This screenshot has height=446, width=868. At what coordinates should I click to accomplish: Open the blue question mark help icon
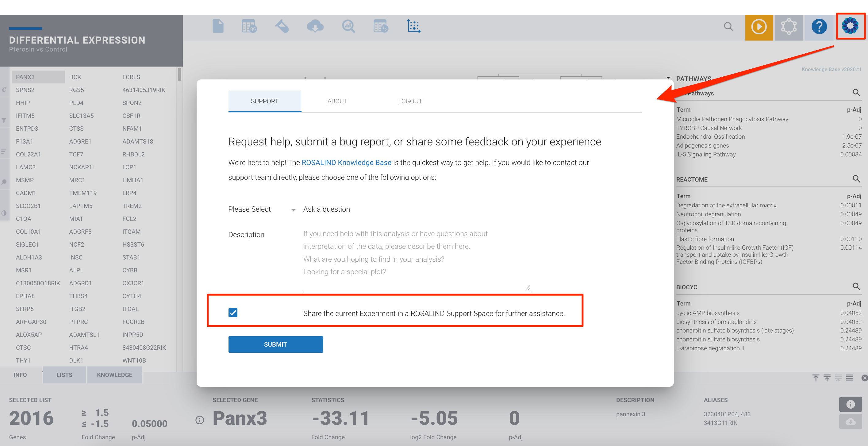point(819,27)
